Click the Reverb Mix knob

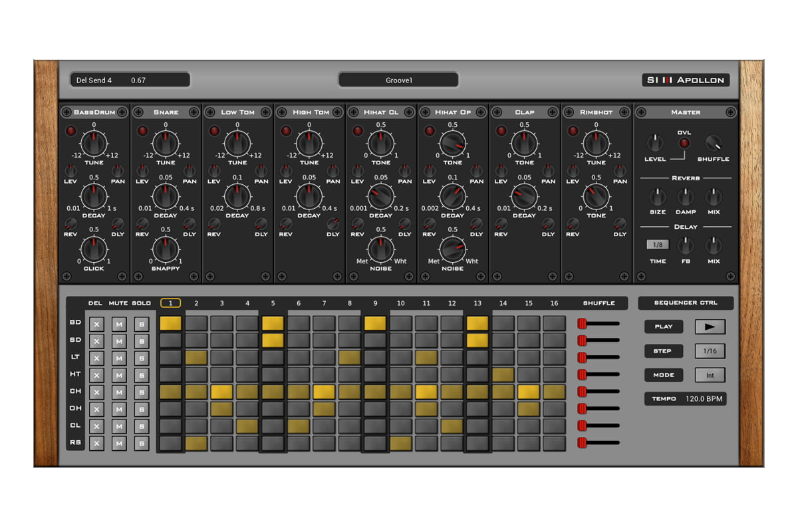tap(714, 197)
